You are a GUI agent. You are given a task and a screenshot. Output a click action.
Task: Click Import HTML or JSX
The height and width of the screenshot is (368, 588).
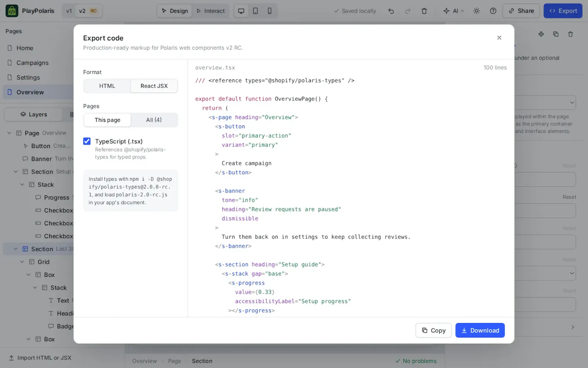click(x=40, y=358)
